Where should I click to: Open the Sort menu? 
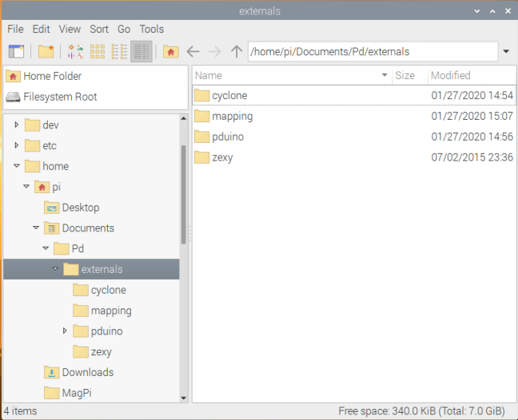99,29
